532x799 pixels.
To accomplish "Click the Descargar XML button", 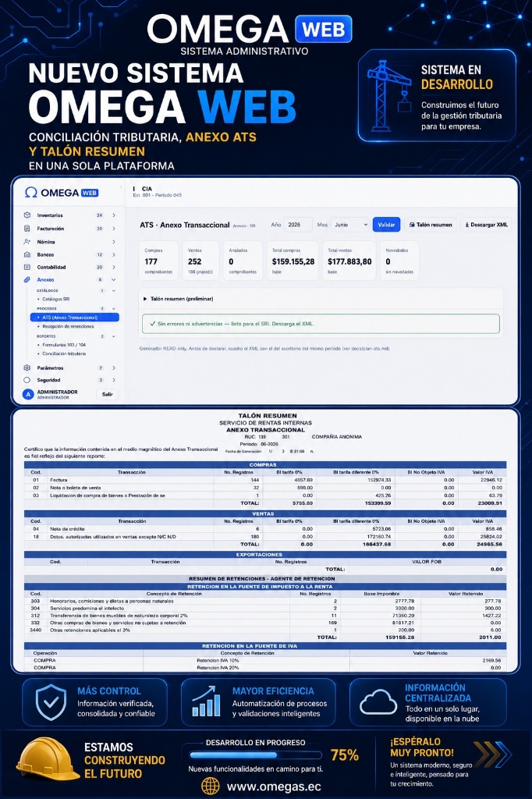I will point(486,225).
